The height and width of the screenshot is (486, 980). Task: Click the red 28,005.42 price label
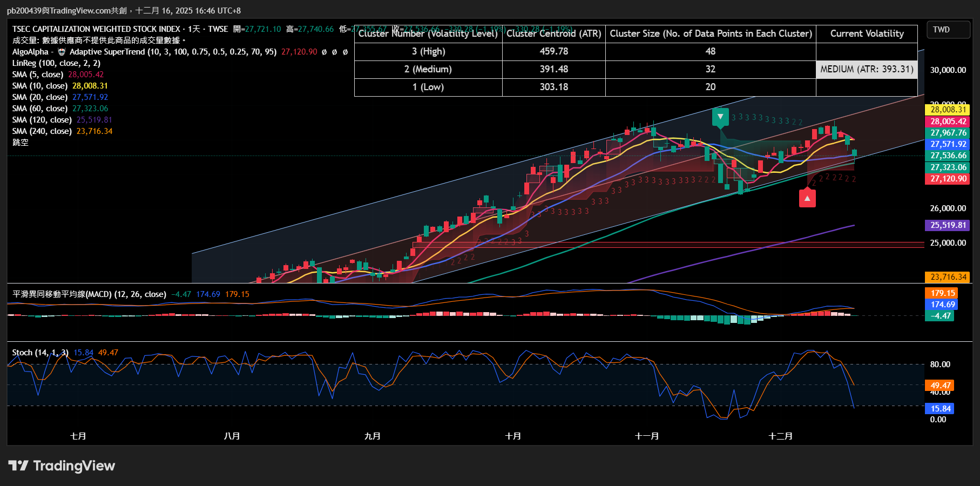tap(948, 122)
